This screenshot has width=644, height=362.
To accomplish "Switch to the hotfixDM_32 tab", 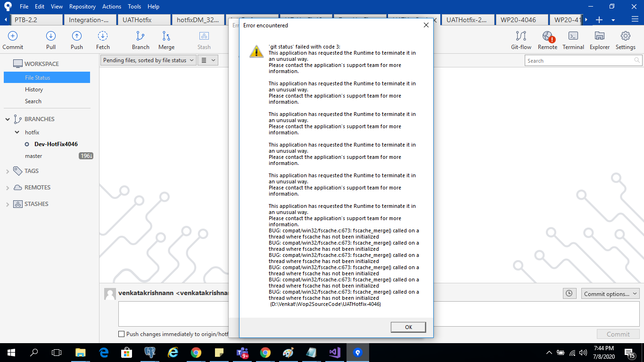I will (198, 20).
